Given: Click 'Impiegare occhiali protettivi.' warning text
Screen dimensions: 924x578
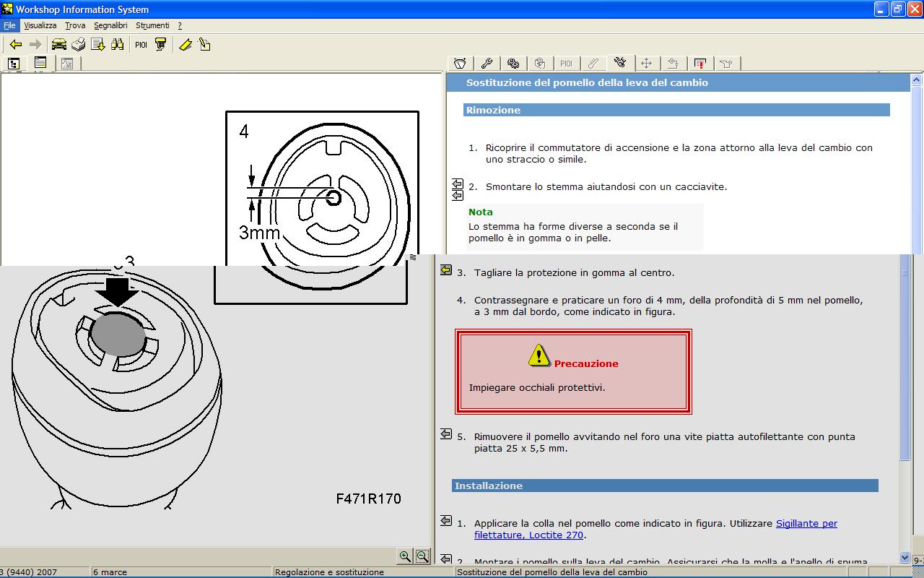Looking at the screenshot, I should (x=537, y=387).
